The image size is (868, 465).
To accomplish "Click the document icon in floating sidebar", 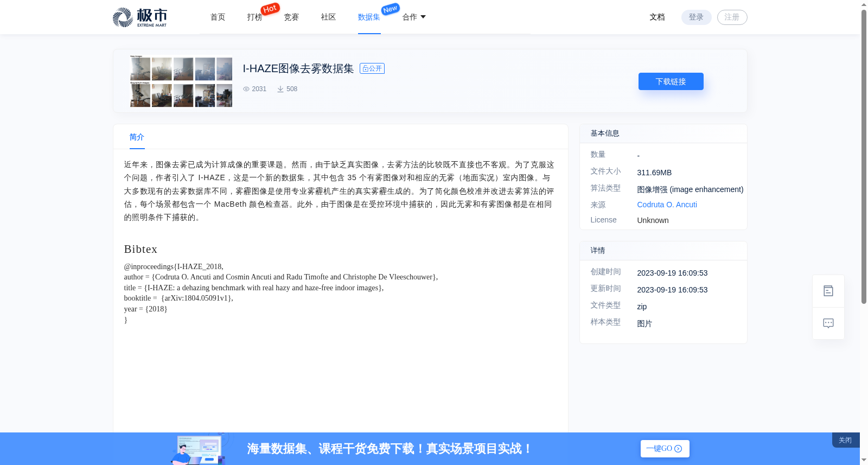I will (x=828, y=291).
